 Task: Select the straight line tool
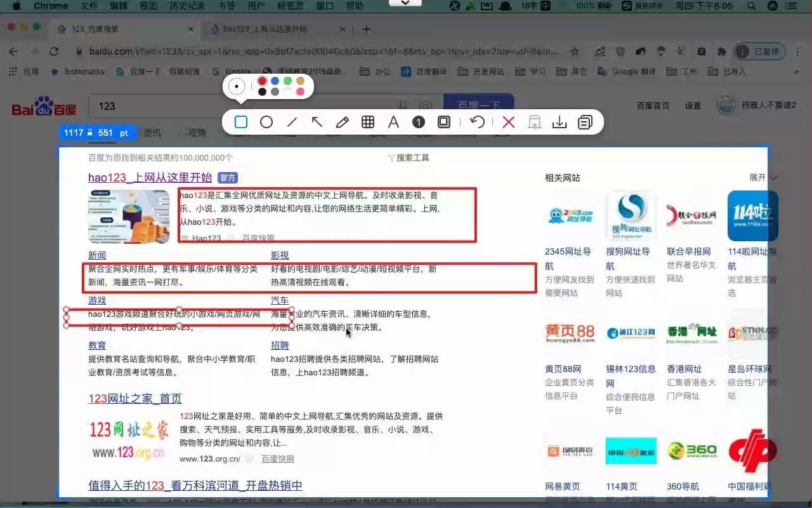[292, 122]
